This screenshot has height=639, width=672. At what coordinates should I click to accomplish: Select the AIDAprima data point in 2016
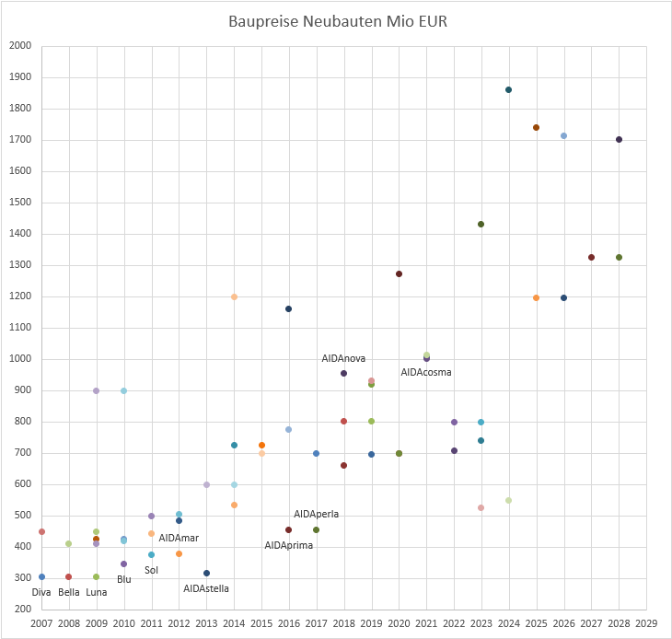pyautogui.click(x=288, y=529)
